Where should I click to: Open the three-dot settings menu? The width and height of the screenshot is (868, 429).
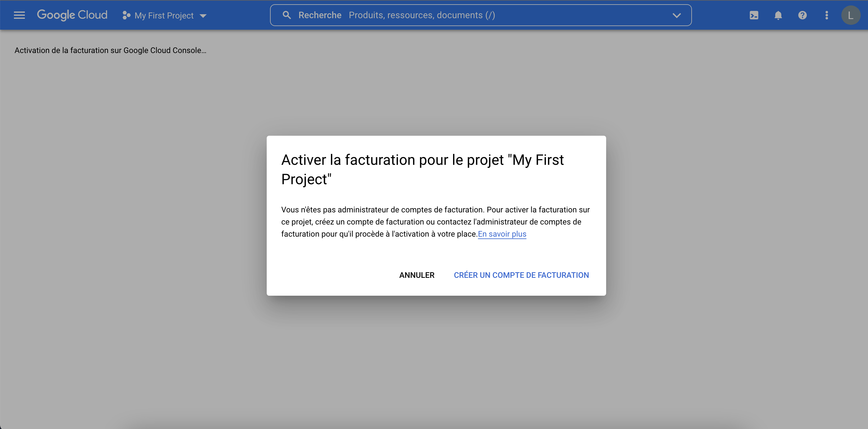coord(826,15)
